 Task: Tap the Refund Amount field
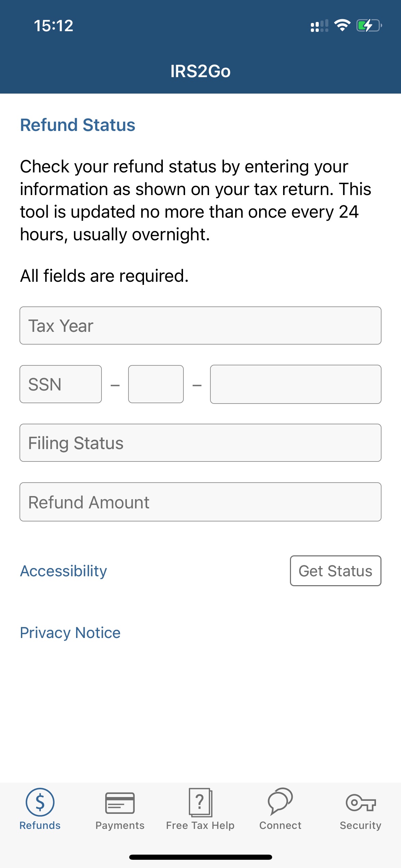[x=200, y=502]
